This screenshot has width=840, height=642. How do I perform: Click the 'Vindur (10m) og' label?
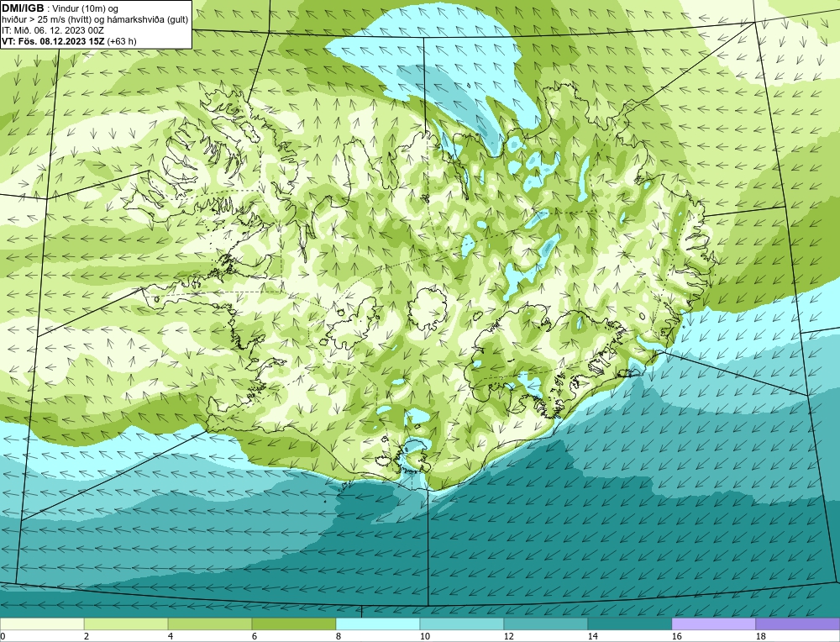tap(87, 9)
